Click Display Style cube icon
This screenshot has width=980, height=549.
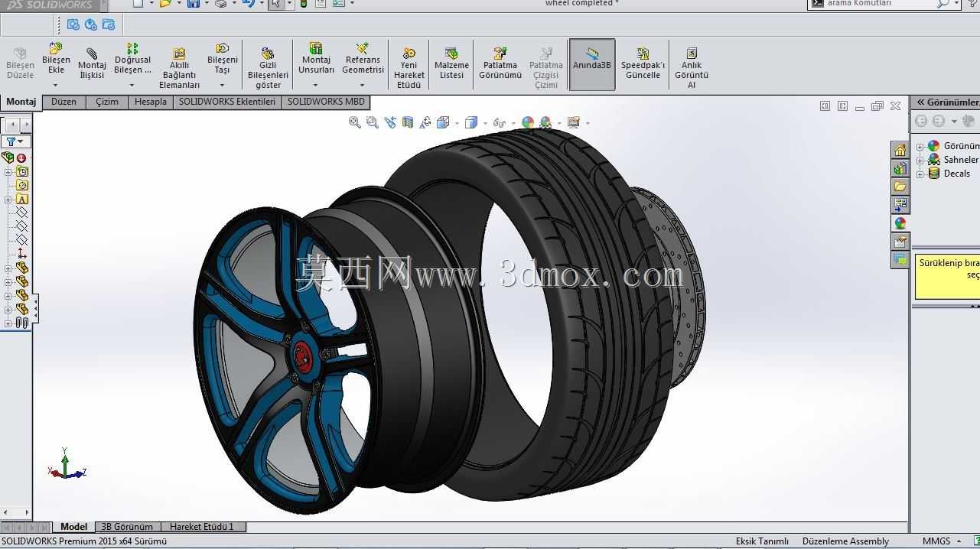[x=471, y=122]
